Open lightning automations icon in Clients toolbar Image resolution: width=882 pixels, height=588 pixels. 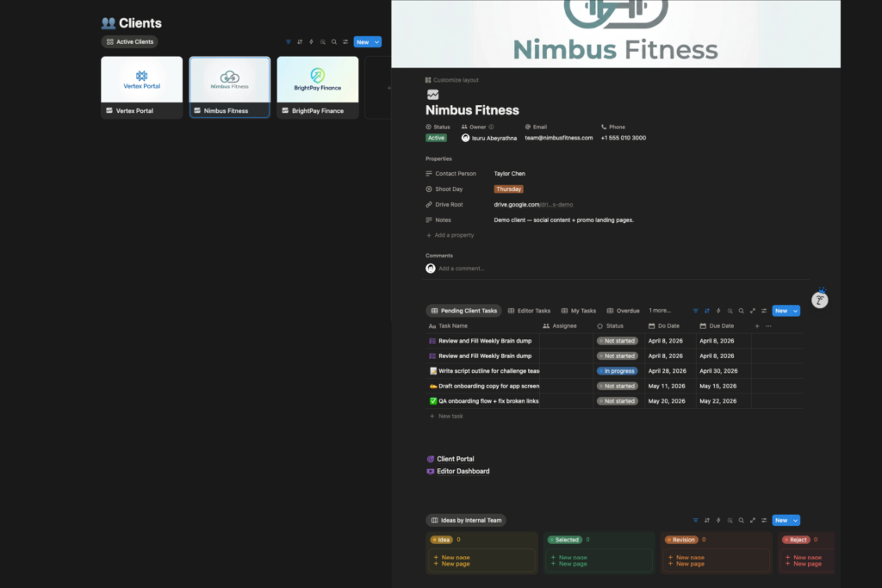(311, 42)
